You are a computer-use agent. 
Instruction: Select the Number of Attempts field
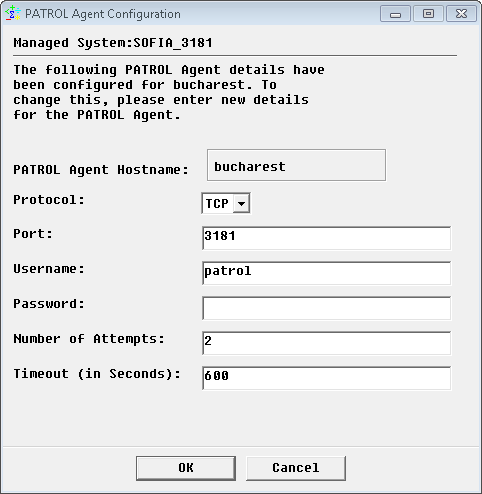327,343
